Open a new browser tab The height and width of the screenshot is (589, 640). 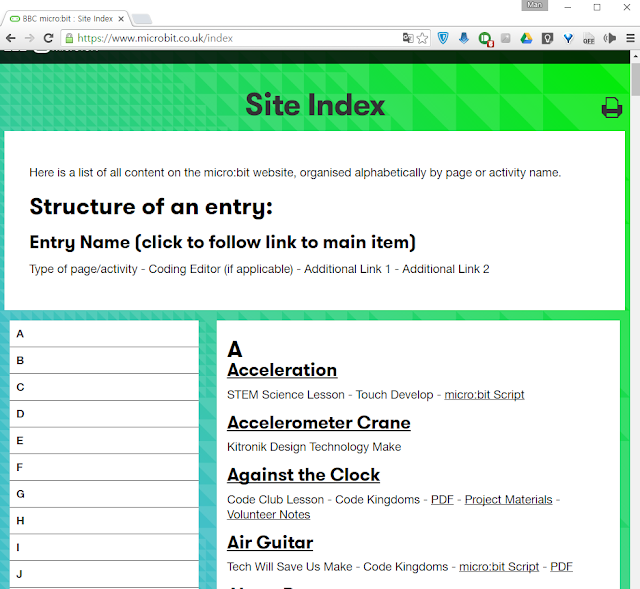pos(142,19)
